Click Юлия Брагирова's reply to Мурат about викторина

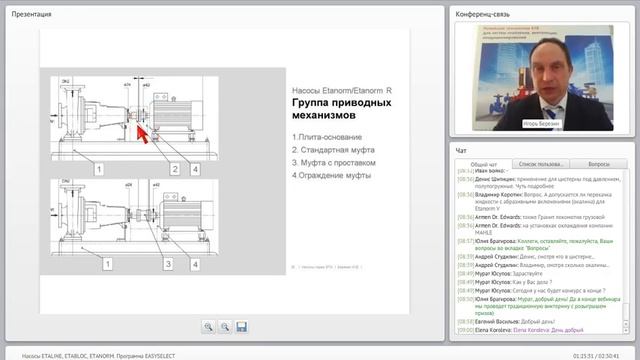[539, 306]
